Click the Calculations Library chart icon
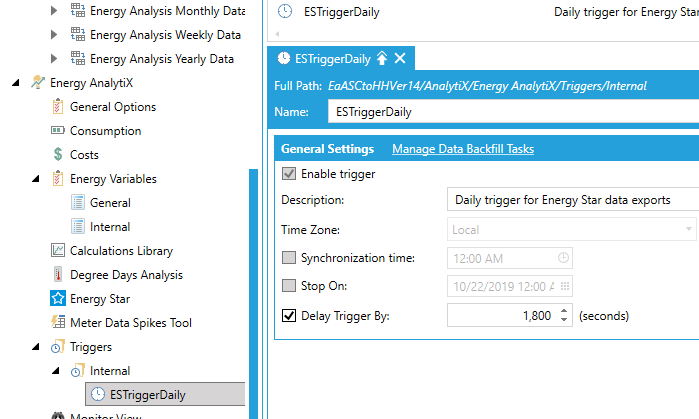699x419 pixels. [58, 251]
